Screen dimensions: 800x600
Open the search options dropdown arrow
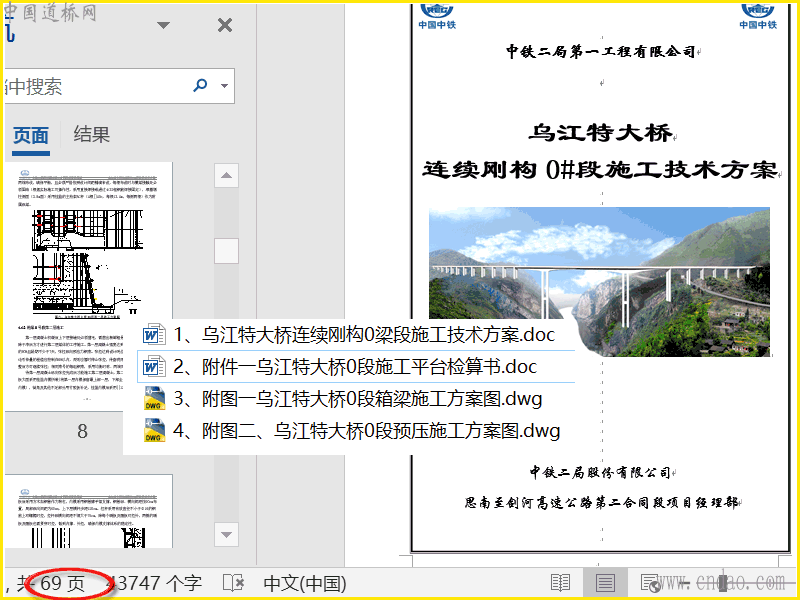(x=224, y=86)
